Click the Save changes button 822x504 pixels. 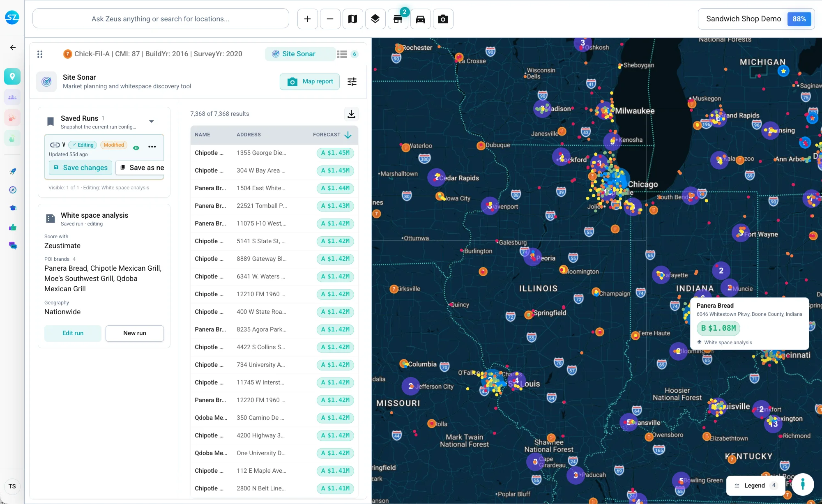pyautogui.click(x=81, y=168)
